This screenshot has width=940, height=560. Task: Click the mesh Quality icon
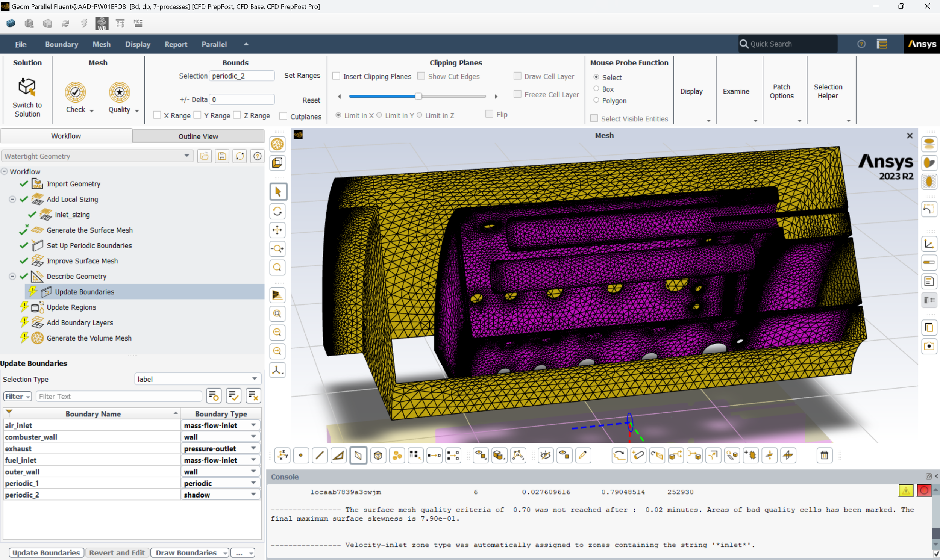(119, 92)
